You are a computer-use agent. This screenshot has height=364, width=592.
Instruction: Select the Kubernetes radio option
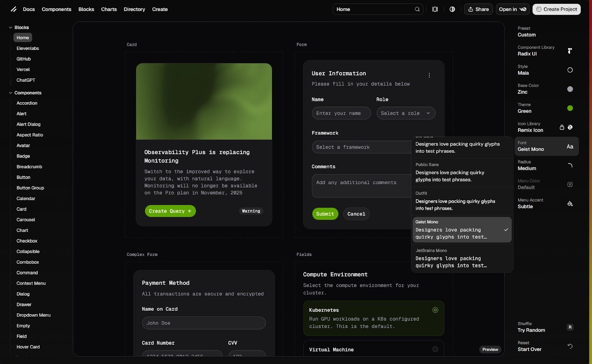[x=435, y=310]
